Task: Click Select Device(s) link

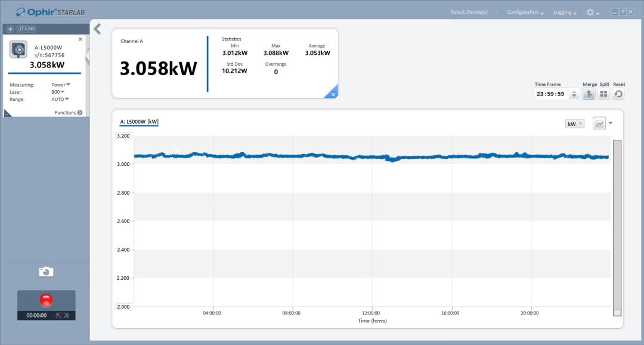Action: (x=469, y=12)
